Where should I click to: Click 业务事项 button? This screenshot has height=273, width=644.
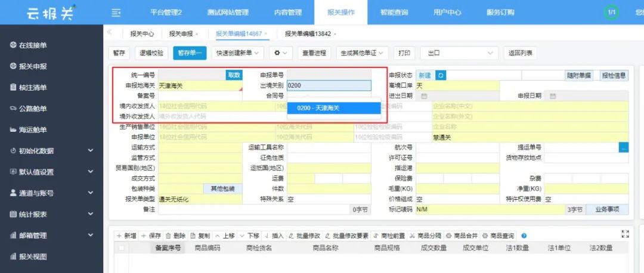pyautogui.click(x=607, y=209)
